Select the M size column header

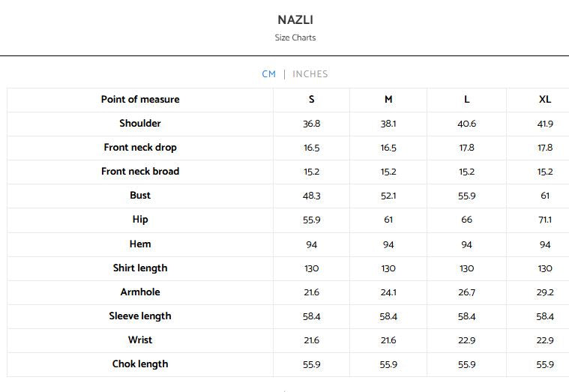[x=388, y=99]
